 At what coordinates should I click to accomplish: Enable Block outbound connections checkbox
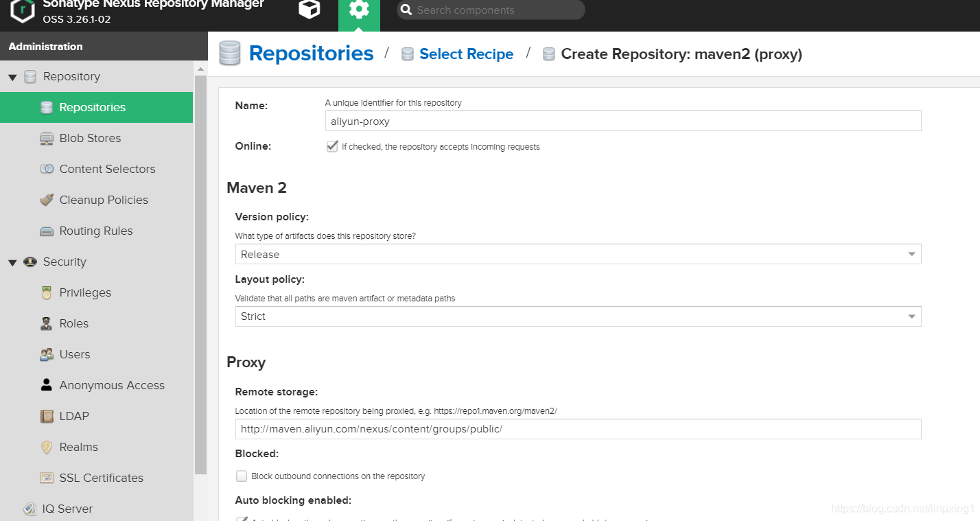point(242,476)
